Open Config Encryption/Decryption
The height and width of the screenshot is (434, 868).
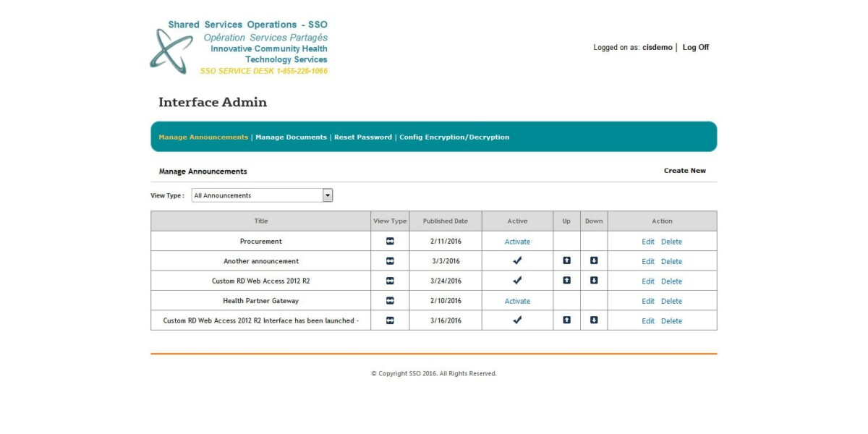pos(455,136)
